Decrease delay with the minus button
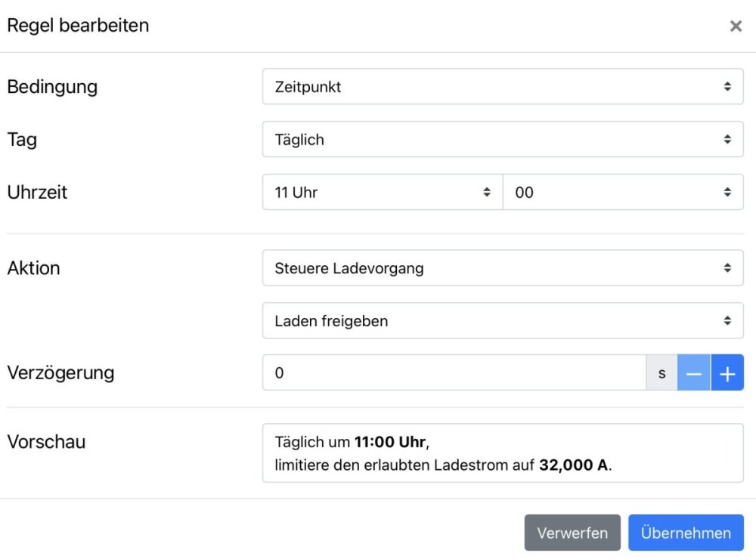Screen dimensions: 756x559 tap(694, 373)
